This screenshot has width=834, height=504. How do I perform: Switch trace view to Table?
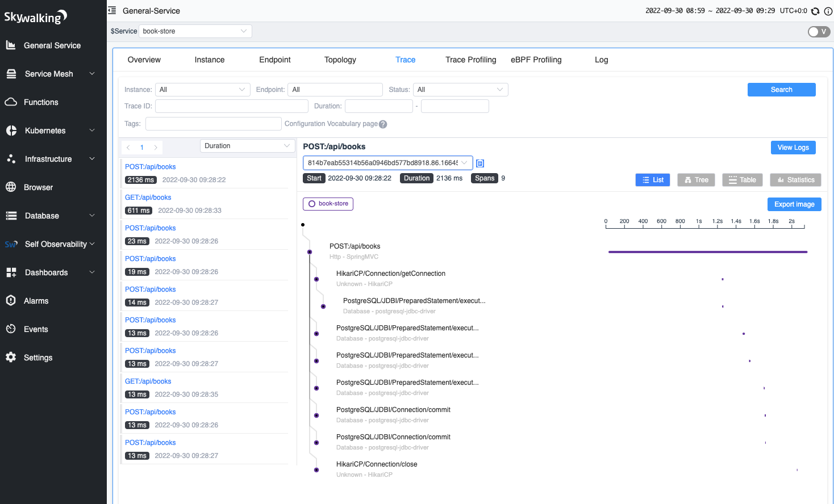point(743,180)
